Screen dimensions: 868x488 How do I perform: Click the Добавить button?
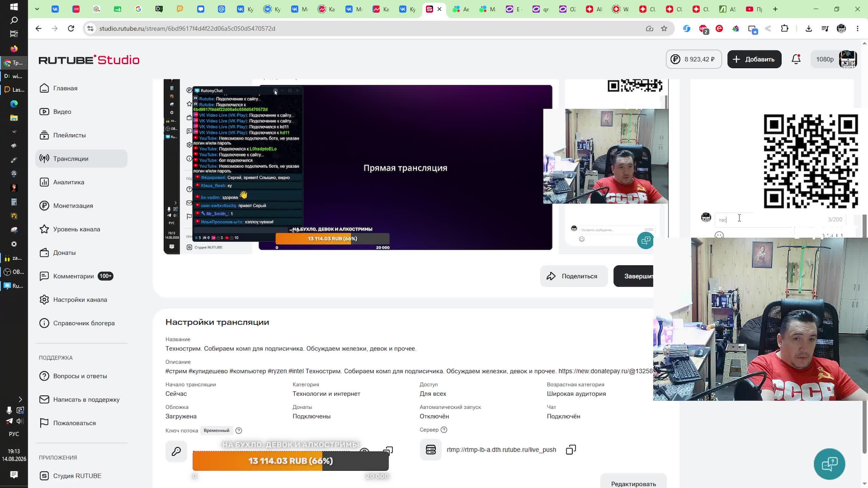(754, 59)
